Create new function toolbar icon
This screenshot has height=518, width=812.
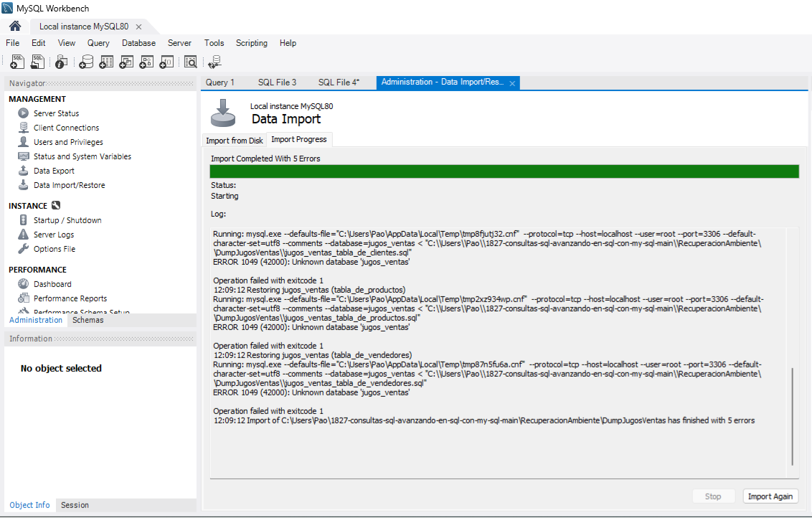tap(166, 62)
